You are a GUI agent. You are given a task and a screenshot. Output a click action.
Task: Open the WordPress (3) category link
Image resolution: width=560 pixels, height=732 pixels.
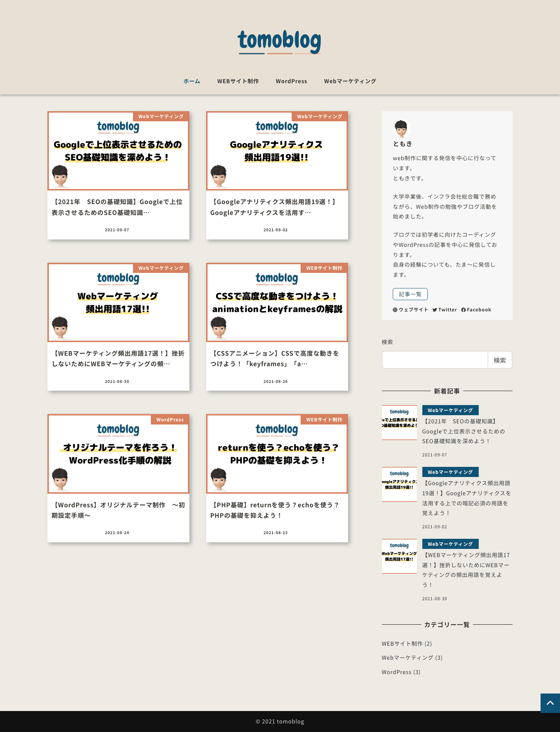[401, 672]
